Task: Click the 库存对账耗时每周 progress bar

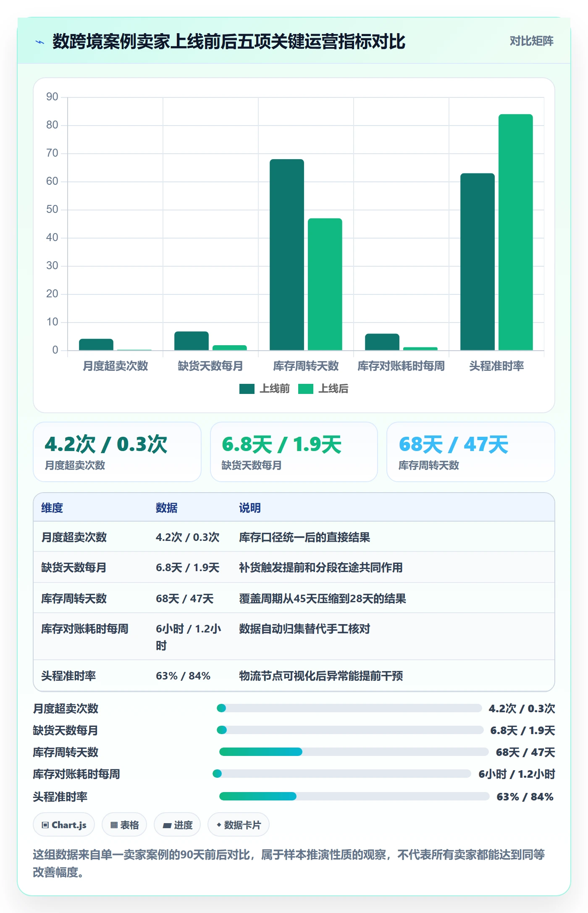Action: (x=342, y=774)
